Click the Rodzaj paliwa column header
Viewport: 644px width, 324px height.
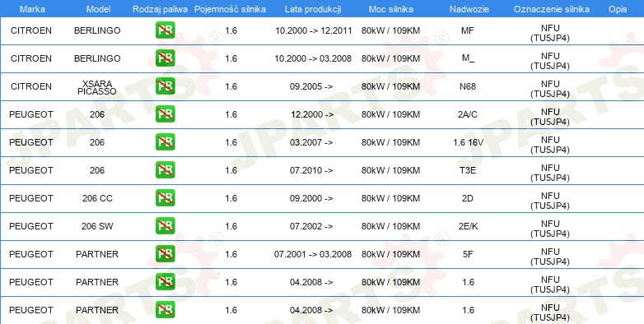pos(161,9)
